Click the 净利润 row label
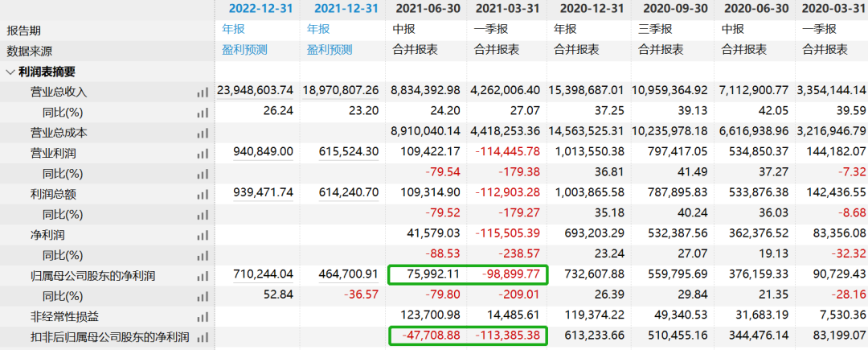 click(x=47, y=236)
